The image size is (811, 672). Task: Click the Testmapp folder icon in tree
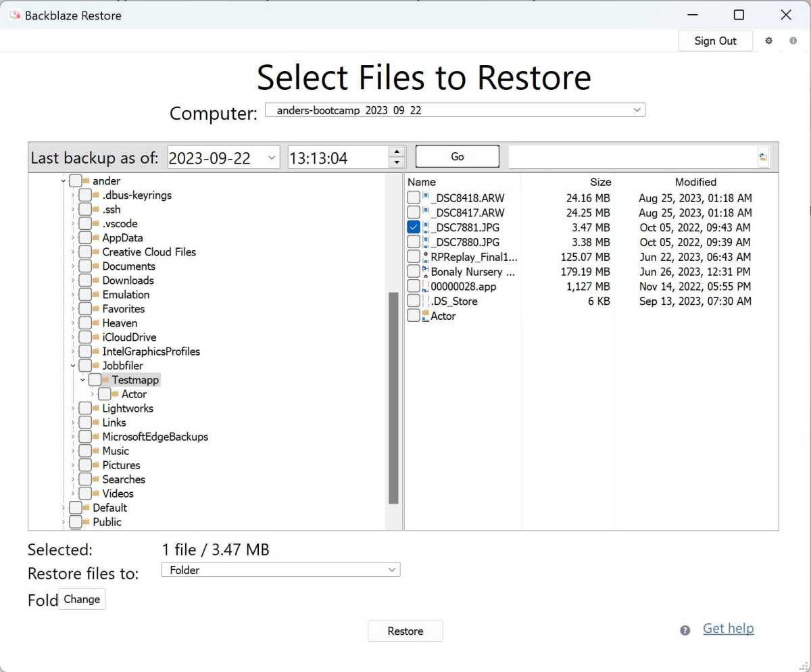click(x=105, y=380)
